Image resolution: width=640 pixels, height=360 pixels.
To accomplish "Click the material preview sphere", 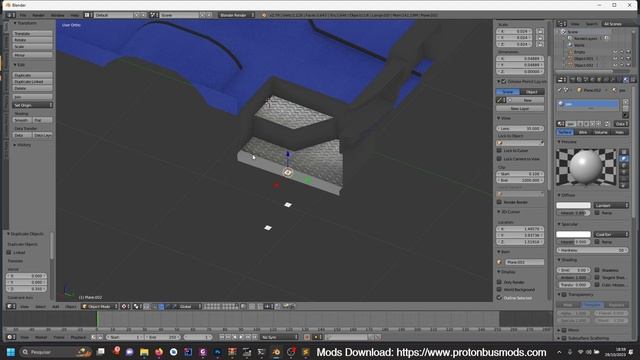I will coord(586,167).
